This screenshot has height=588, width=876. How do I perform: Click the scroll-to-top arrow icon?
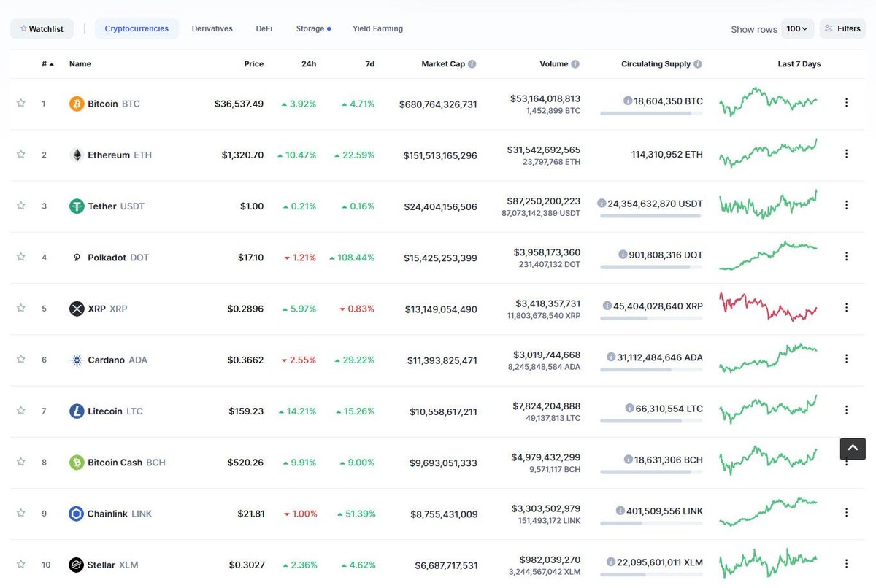tap(852, 449)
